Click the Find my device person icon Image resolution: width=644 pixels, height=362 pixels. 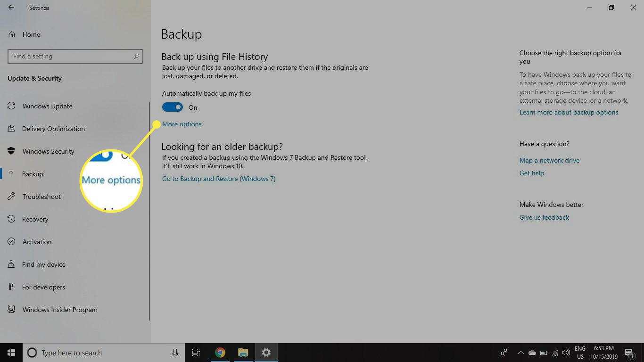[12, 264]
